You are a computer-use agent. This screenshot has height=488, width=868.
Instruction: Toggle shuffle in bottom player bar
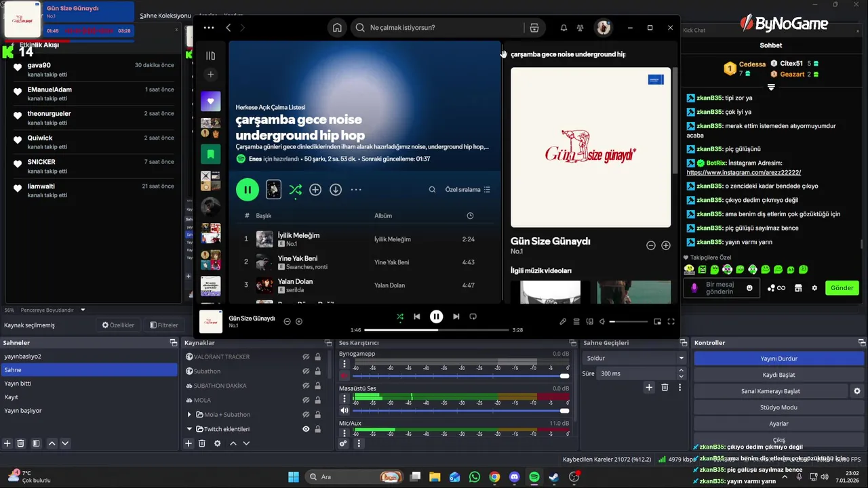pyautogui.click(x=400, y=317)
